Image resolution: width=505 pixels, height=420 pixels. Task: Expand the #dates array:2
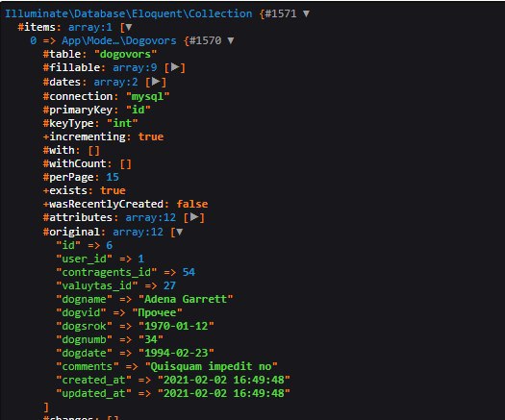[x=156, y=82]
